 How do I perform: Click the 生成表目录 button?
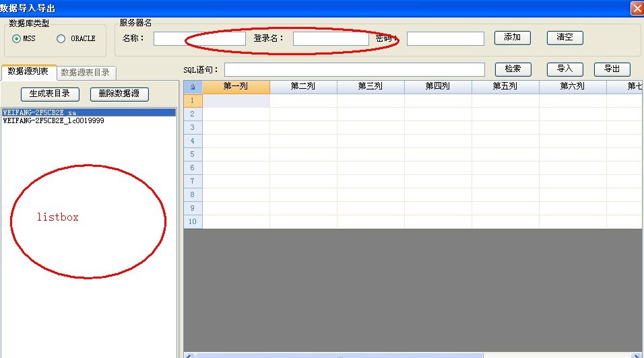click(50, 94)
